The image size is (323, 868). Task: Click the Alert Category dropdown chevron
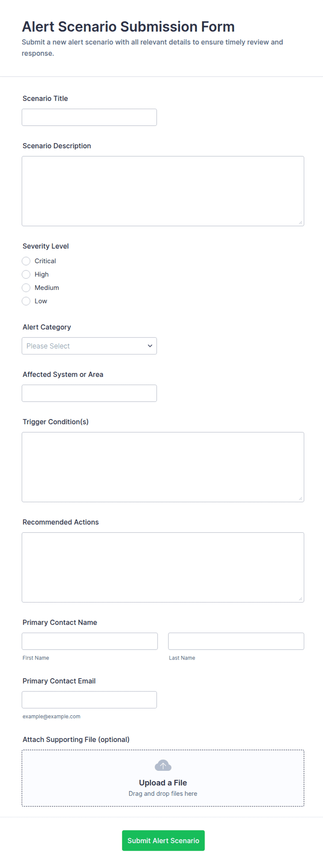click(x=150, y=346)
